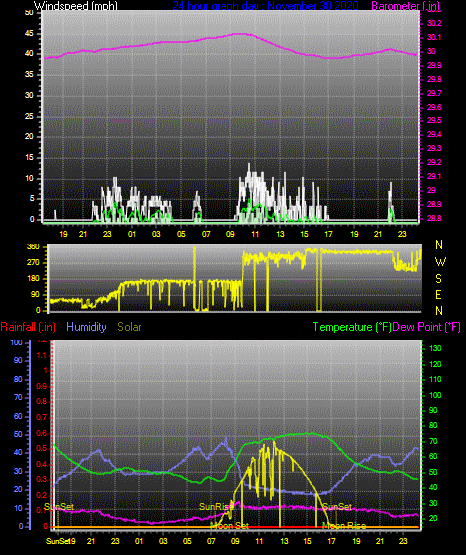This screenshot has height=555, width=466.
Task: Select the 'Humidity' legend label
Action: 86,327
